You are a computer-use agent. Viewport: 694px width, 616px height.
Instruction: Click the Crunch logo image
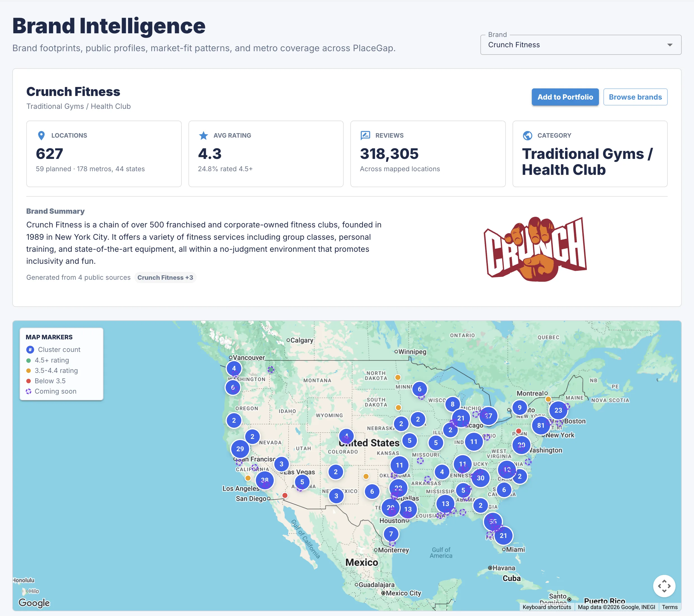[535, 249]
